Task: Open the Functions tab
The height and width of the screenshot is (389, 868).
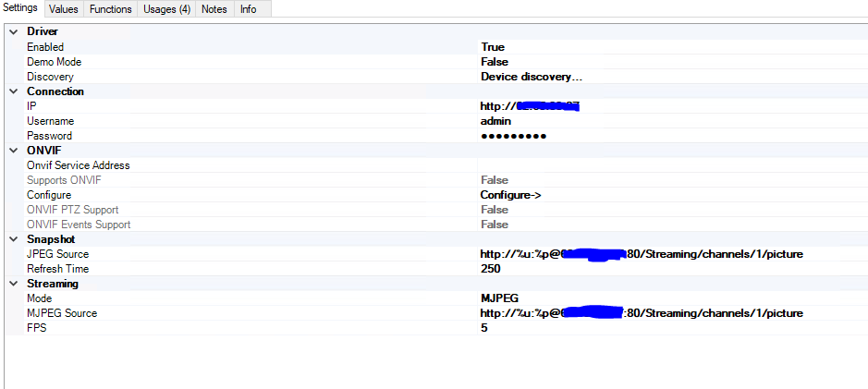Action: [x=111, y=9]
